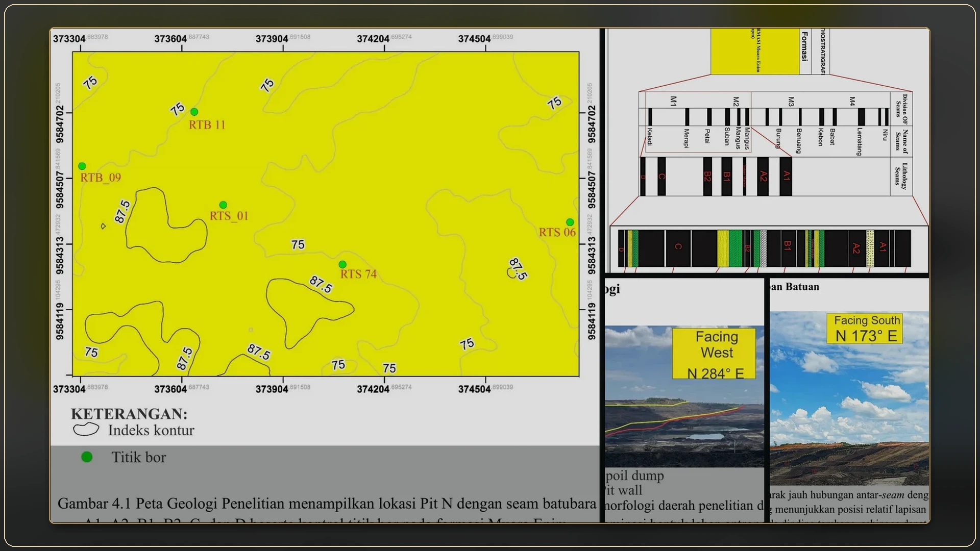Click the 'Petai' seam name

coord(707,136)
